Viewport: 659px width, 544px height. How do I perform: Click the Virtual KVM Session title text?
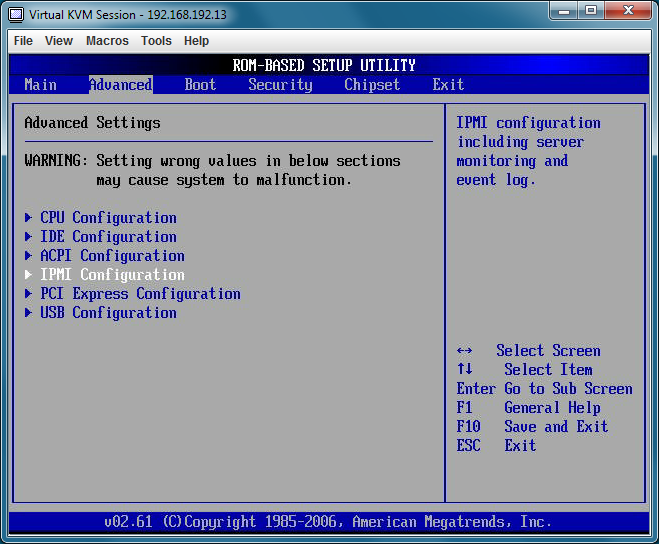pyautogui.click(x=128, y=15)
